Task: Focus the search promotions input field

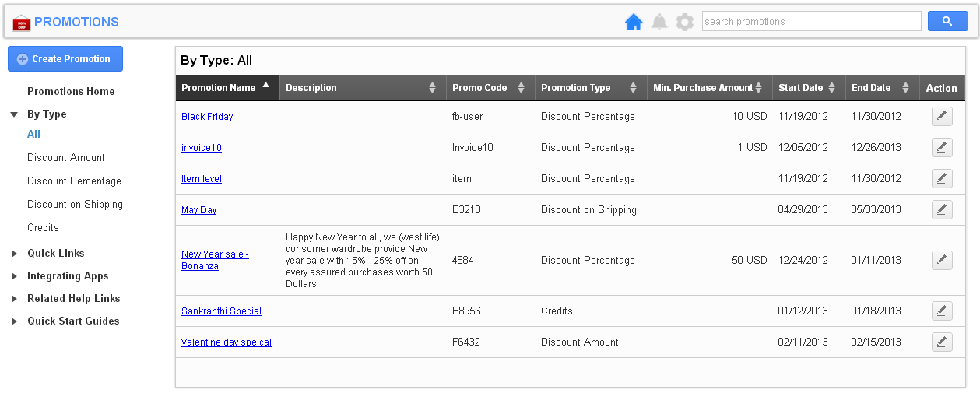Action: pyautogui.click(x=811, y=22)
